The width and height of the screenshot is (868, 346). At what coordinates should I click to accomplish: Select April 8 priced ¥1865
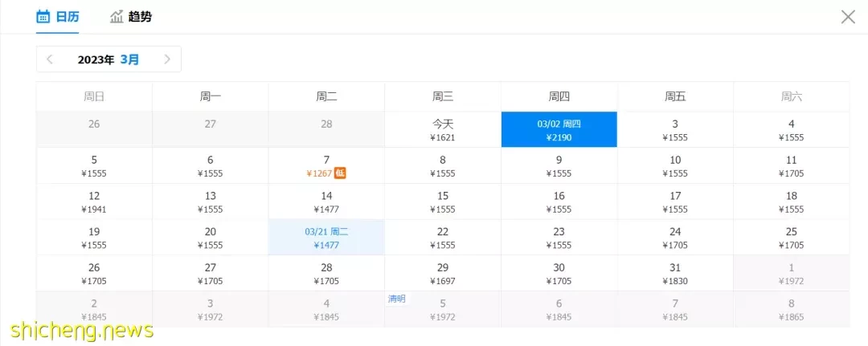pyautogui.click(x=792, y=310)
